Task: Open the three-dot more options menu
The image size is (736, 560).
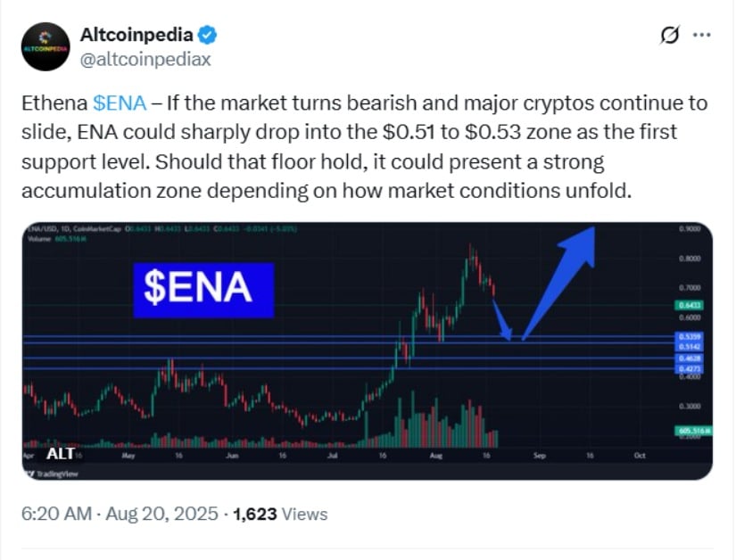Action: click(x=702, y=35)
